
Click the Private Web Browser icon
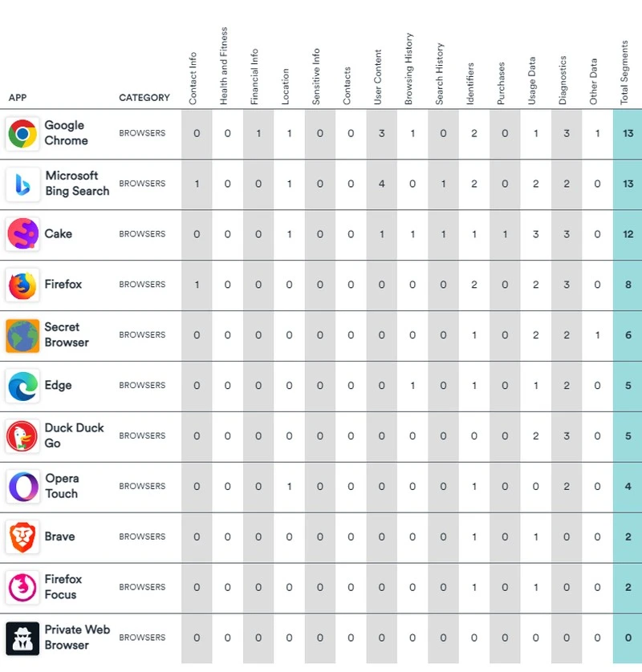click(22, 638)
